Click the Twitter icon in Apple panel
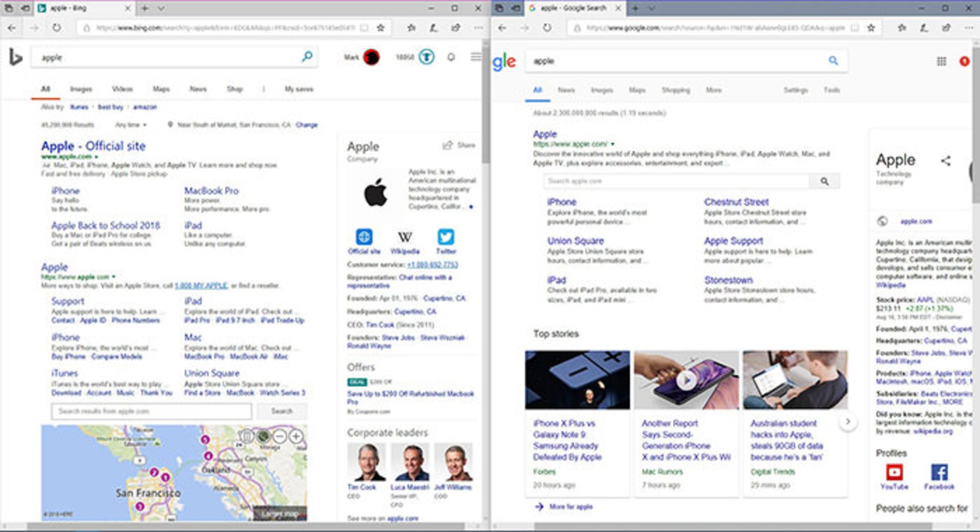The width and height of the screenshot is (980, 532). pyautogui.click(x=446, y=237)
